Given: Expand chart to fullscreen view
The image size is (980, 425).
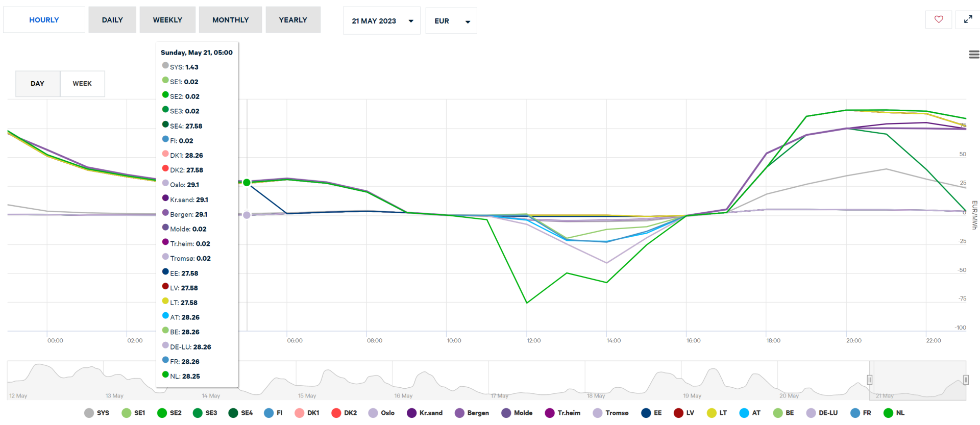Looking at the screenshot, I should [x=968, y=19].
